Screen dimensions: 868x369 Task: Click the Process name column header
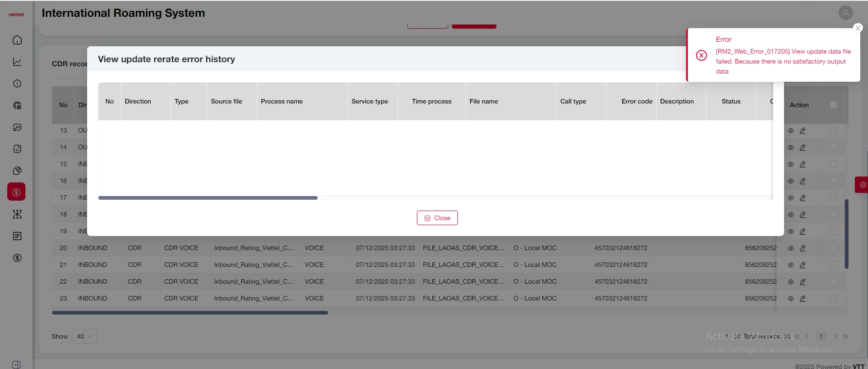[x=282, y=101]
